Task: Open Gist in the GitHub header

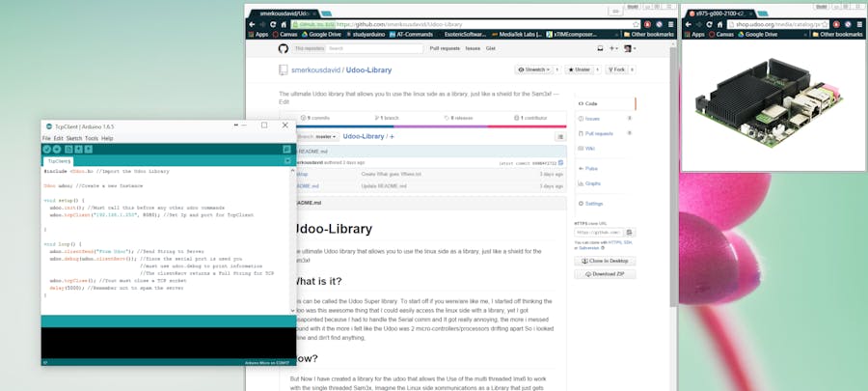Action: 491,48
